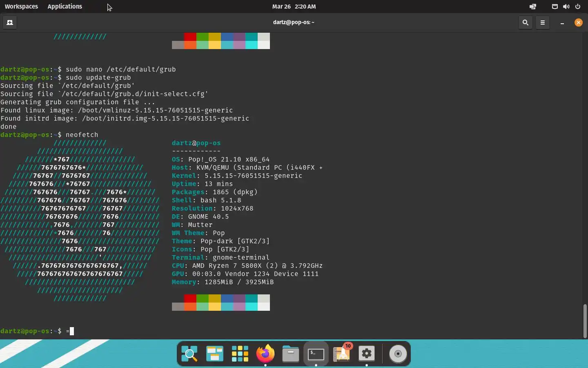The height and width of the screenshot is (368, 588).
Task: Click the teal swatch in lower palette
Action: [252, 298]
